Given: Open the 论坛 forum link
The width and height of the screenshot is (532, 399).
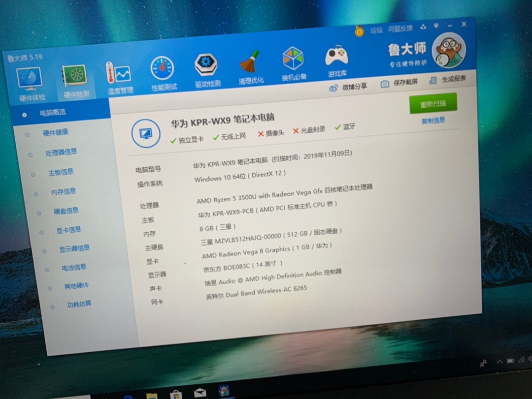Looking at the screenshot, I should tap(377, 30).
